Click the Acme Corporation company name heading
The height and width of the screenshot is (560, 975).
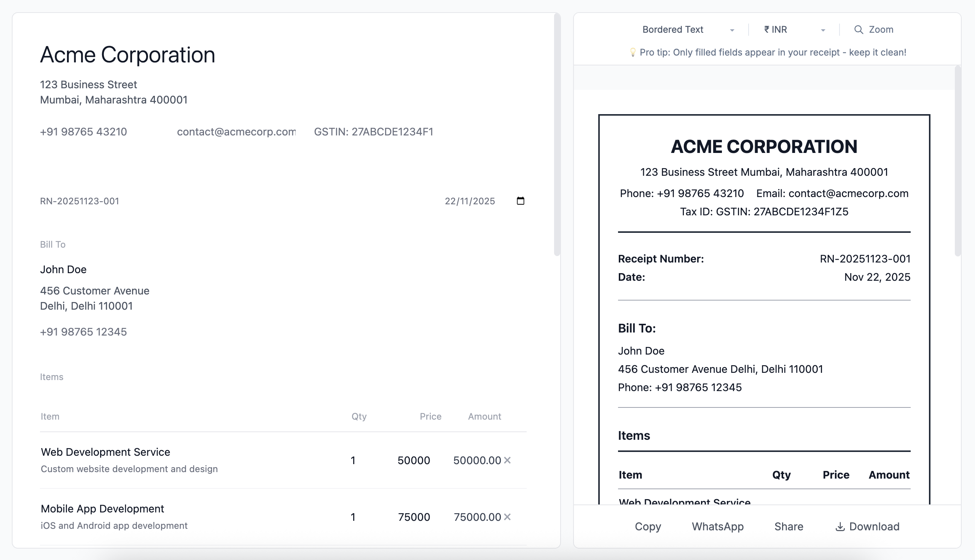coord(127,55)
